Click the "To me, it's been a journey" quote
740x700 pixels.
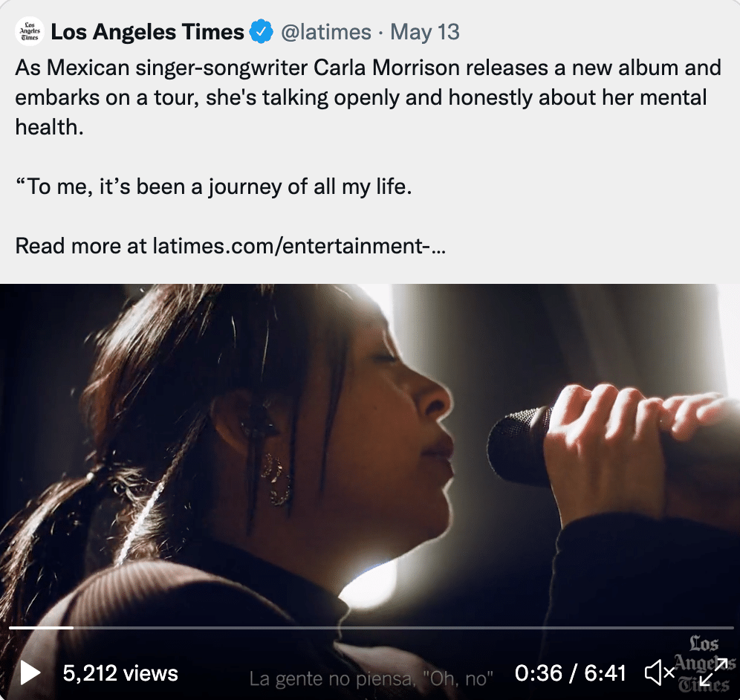pos(213,186)
